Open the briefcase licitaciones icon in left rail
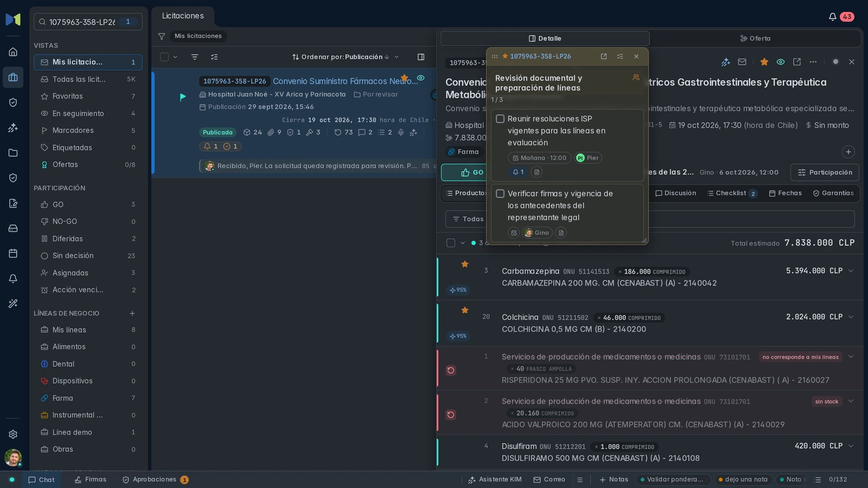 [x=13, y=77]
